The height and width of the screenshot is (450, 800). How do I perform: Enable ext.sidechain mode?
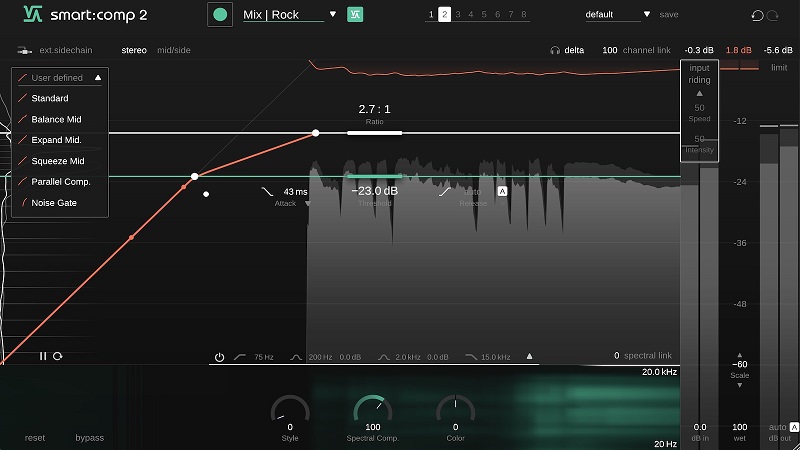66,50
